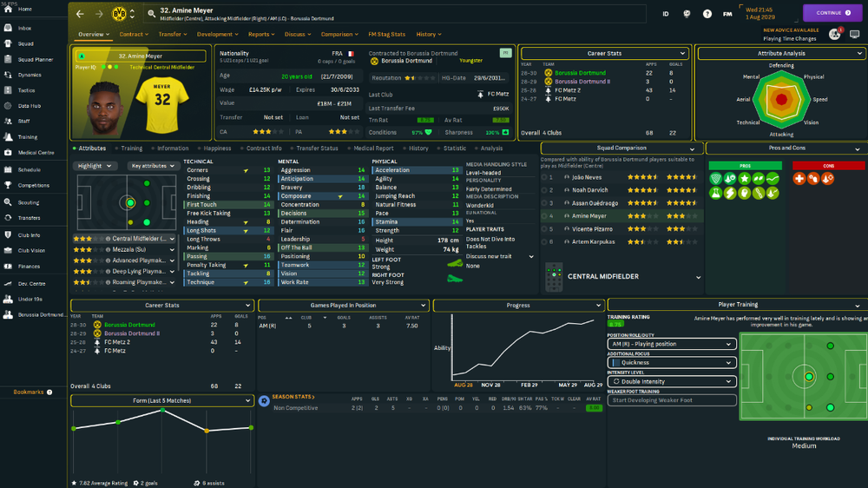
Task: Open the Squad Planner sidebar icon
Action: click(8, 59)
